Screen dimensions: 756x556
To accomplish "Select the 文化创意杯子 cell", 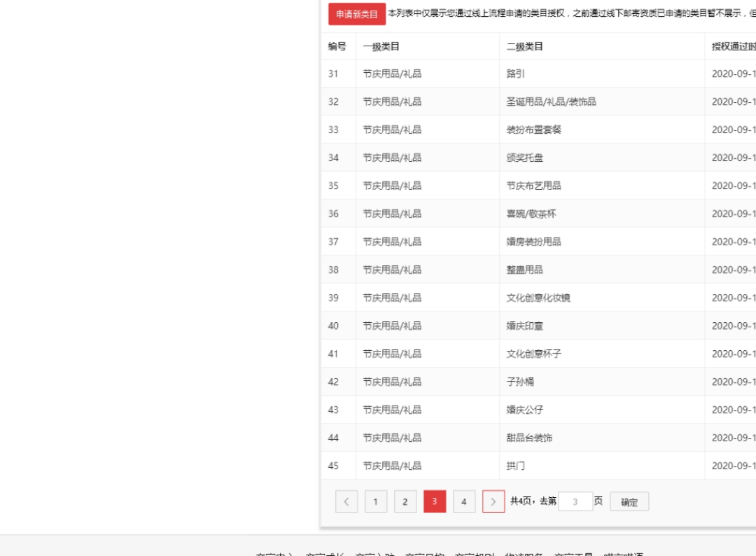I will click(x=533, y=354).
